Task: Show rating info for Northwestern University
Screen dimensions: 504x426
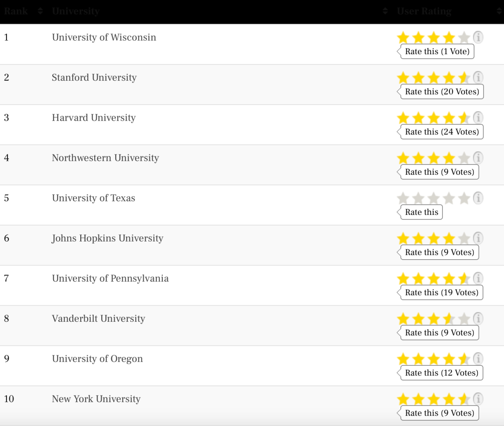Action: pos(478,158)
